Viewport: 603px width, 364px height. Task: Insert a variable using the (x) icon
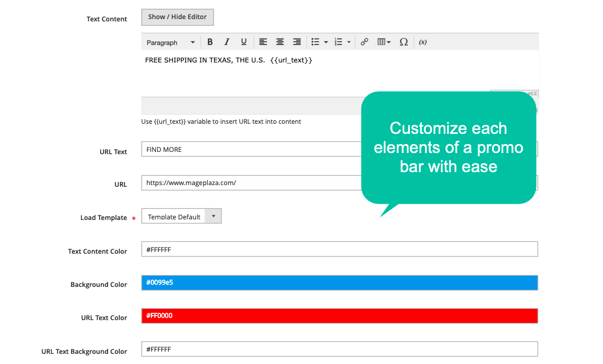click(422, 42)
